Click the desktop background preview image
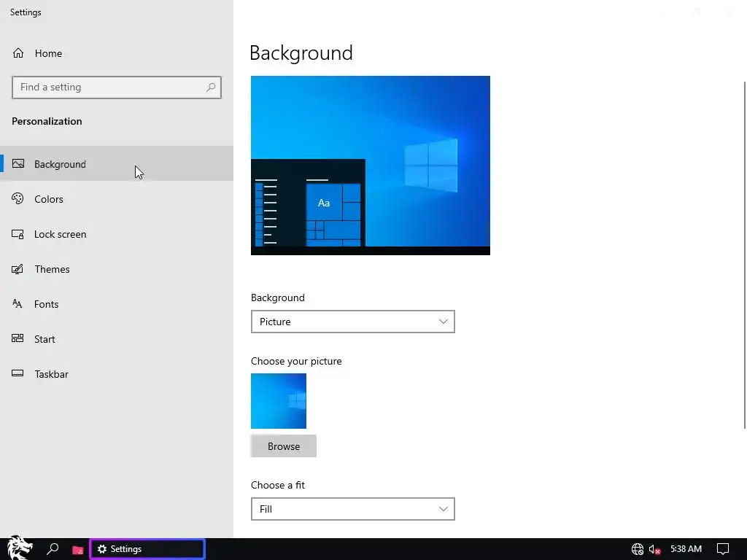 point(370,166)
